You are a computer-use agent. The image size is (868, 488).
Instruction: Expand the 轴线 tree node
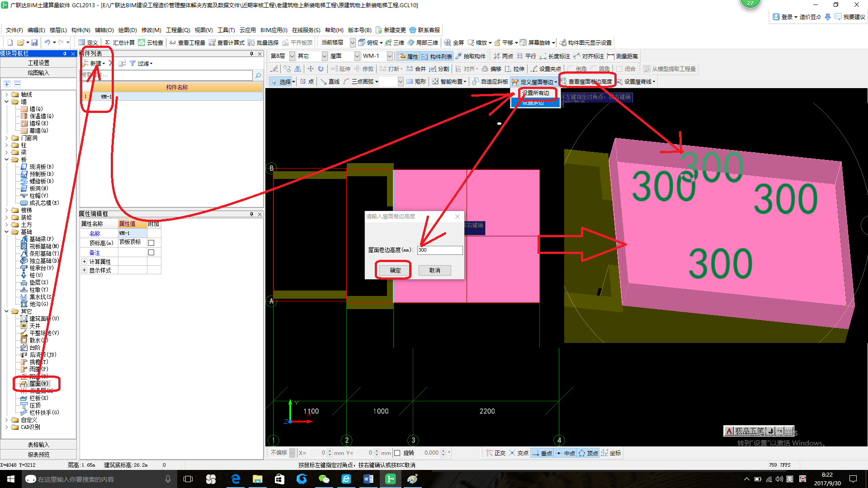tap(6, 94)
